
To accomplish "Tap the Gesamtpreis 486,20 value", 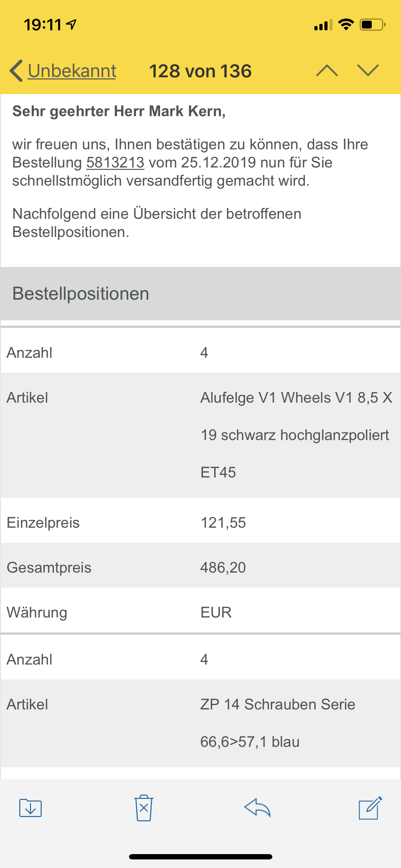I will 223,568.
